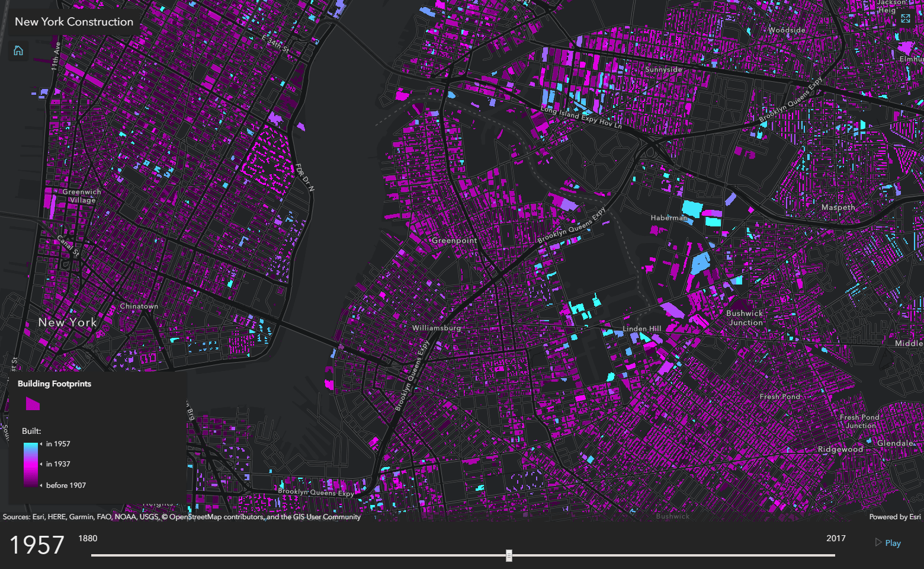The height and width of the screenshot is (569, 924).
Task: Click the 1937 legend marker arrow
Action: pyautogui.click(x=41, y=464)
